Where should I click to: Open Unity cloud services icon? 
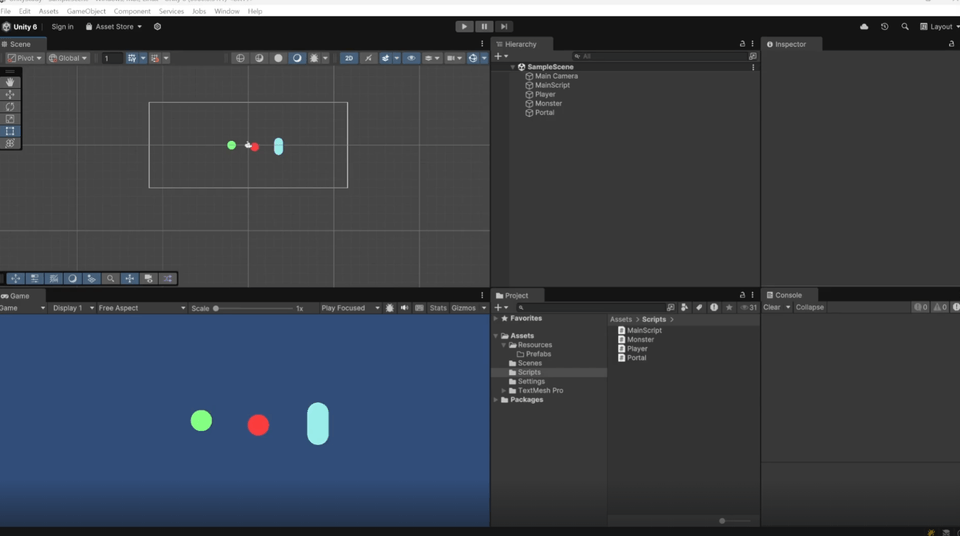pos(864,26)
